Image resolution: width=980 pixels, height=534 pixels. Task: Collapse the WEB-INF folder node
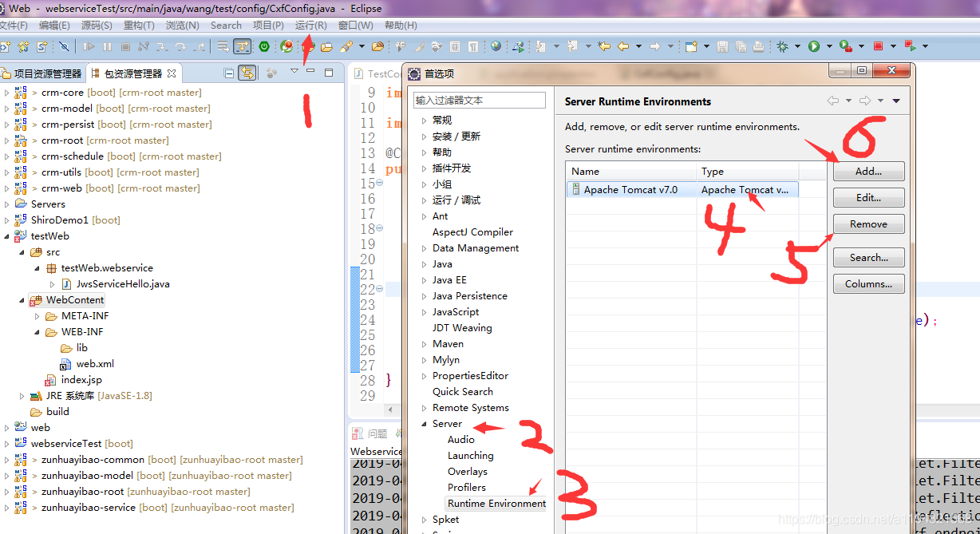tap(38, 332)
